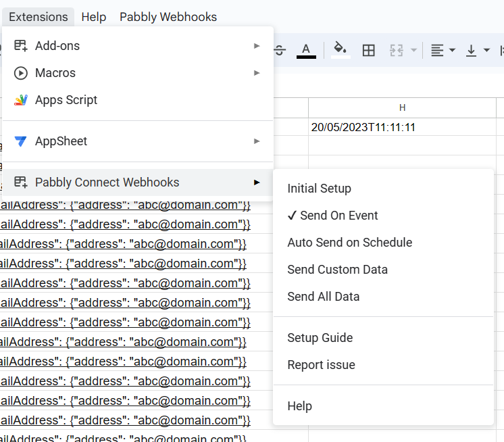
Task: Expand the AppSheet submenu arrow
Action: (x=257, y=141)
